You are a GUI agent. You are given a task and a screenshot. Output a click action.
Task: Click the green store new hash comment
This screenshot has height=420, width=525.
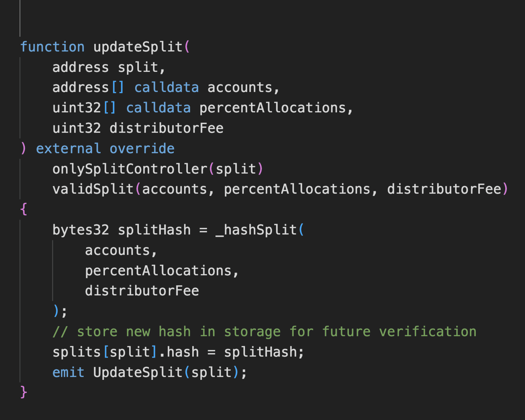(264, 332)
